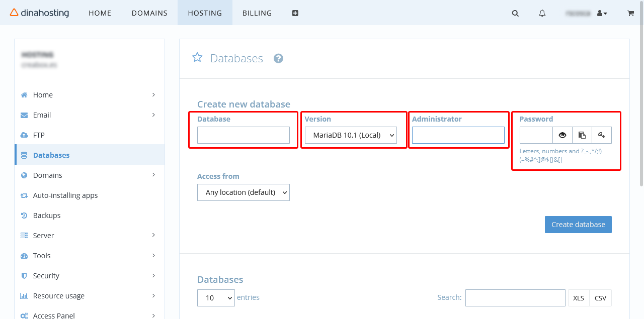This screenshot has height=319, width=644.
Task: Open the Databases help question mark icon
Action: pyautogui.click(x=278, y=58)
